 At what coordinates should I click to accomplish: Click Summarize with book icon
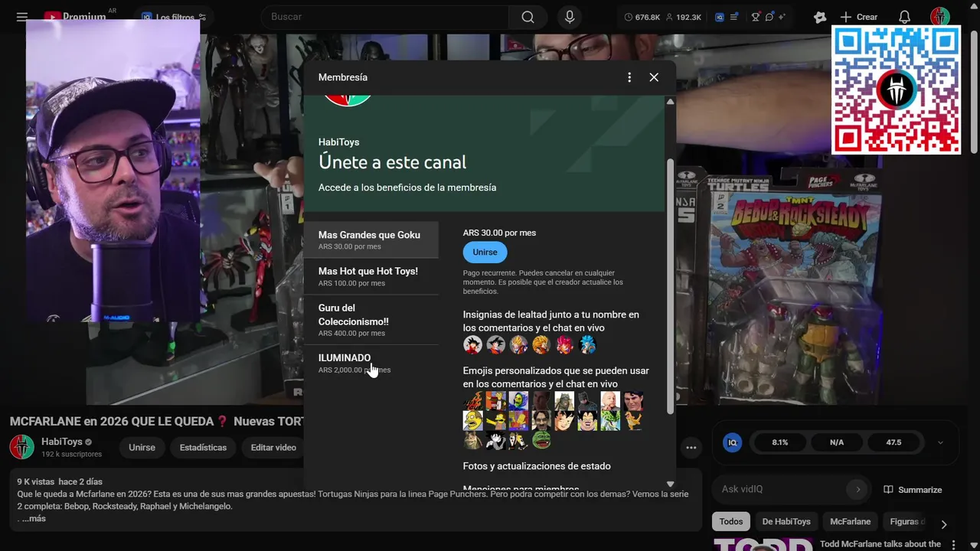coord(913,490)
